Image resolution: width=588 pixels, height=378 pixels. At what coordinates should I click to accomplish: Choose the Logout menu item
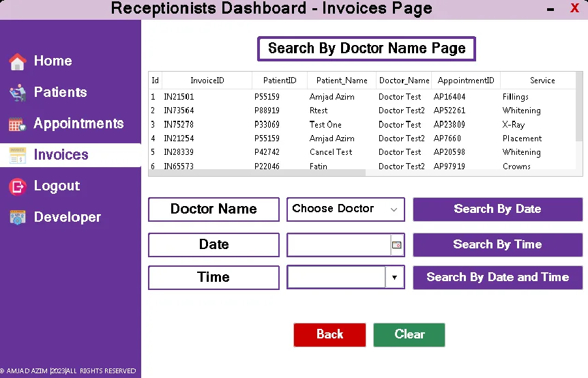pyautogui.click(x=57, y=186)
